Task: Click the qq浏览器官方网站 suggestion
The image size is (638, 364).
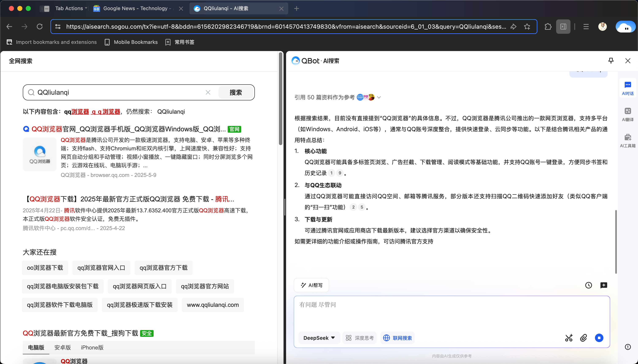Action: 205,286
